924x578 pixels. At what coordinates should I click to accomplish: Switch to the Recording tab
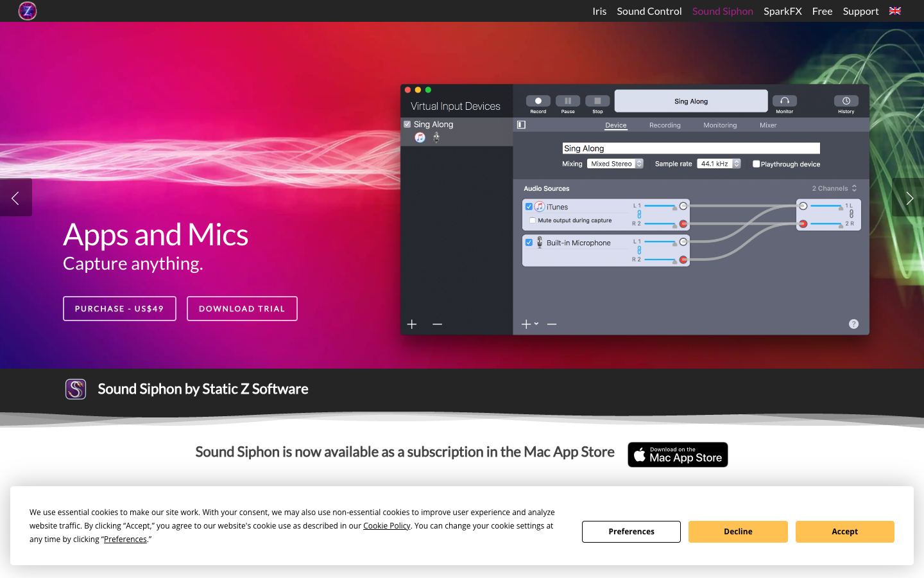pos(665,125)
